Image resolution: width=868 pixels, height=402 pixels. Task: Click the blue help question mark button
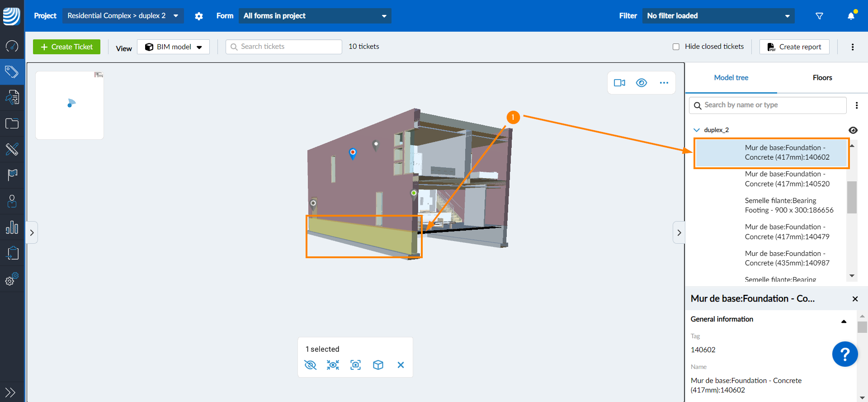pyautogui.click(x=844, y=354)
